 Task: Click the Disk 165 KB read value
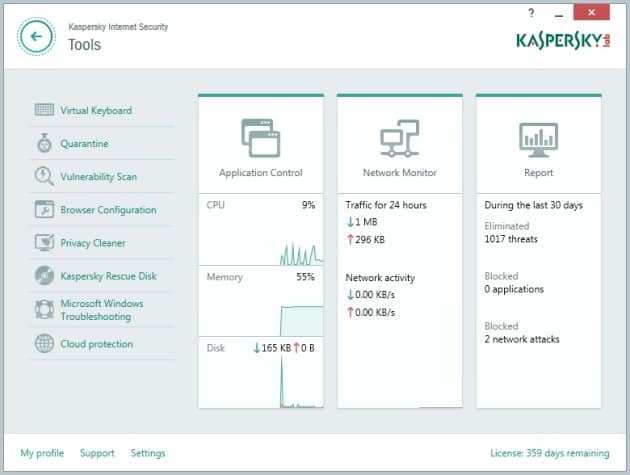tap(272, 348)
